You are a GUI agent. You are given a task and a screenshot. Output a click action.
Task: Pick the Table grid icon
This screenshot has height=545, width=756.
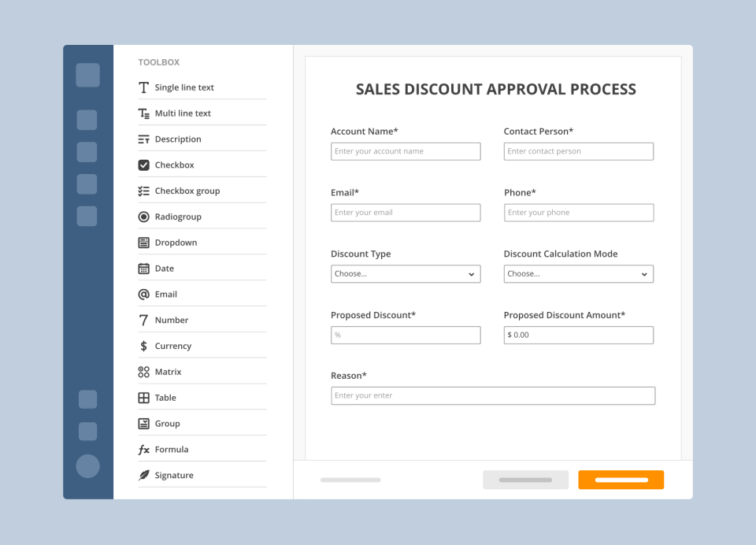tap(143, 398)
